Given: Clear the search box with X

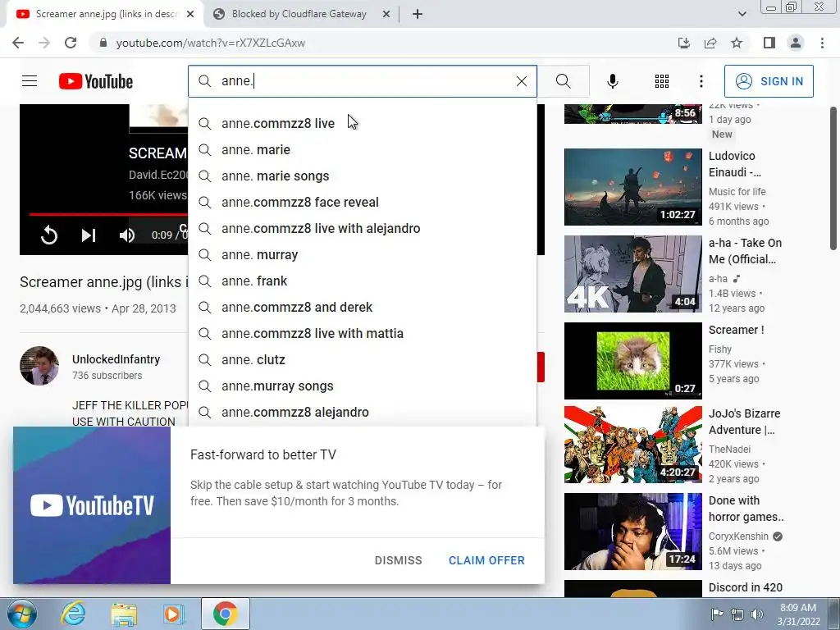Looking at the screenshot, I should point(521,81).
